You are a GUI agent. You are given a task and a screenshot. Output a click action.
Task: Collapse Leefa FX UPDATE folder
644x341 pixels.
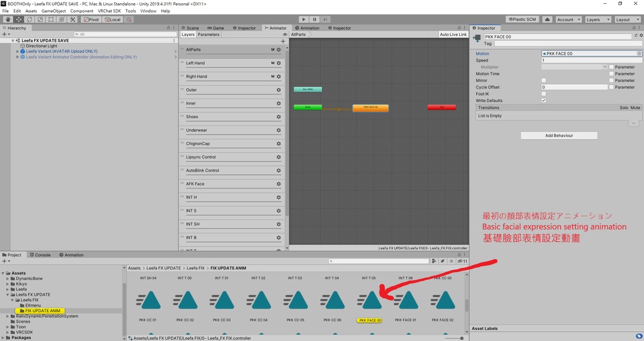point(8,294)
